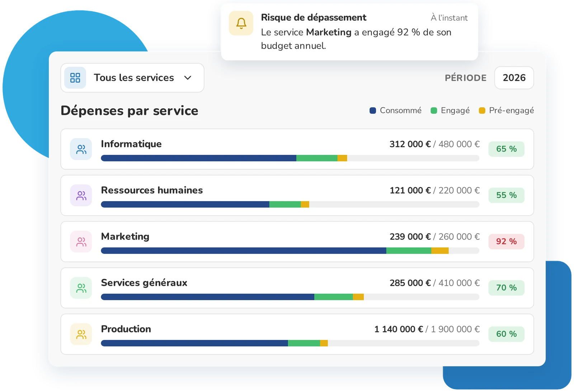The height and width of the screenshot is (392, 574).
Task: Click the 312 000 € amount
Action: [410, 144]
